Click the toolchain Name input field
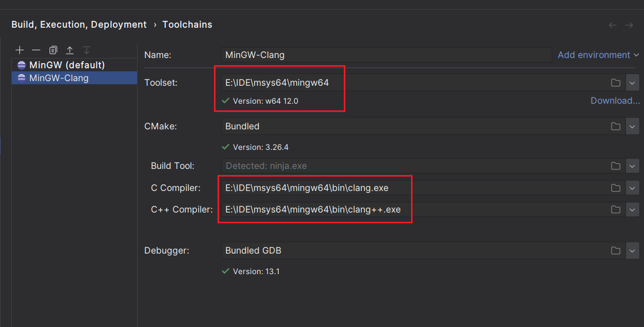Screen dimensions: 644x327 [385, 55]
